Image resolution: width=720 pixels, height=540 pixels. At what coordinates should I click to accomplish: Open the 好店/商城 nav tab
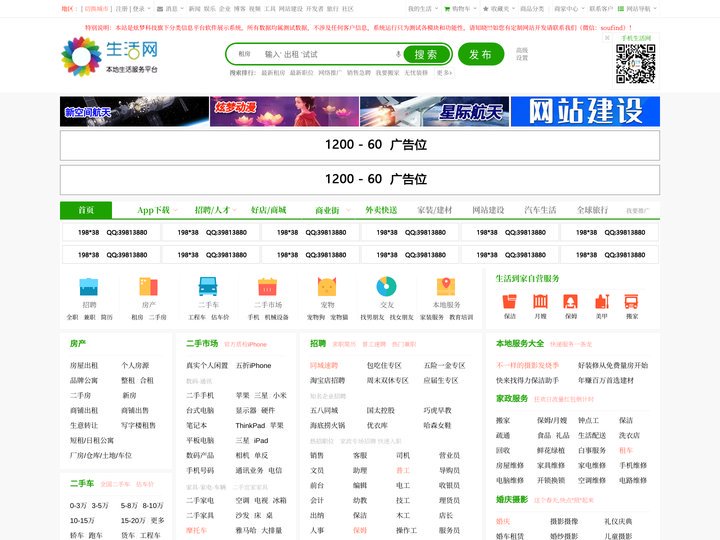(268, 210)
